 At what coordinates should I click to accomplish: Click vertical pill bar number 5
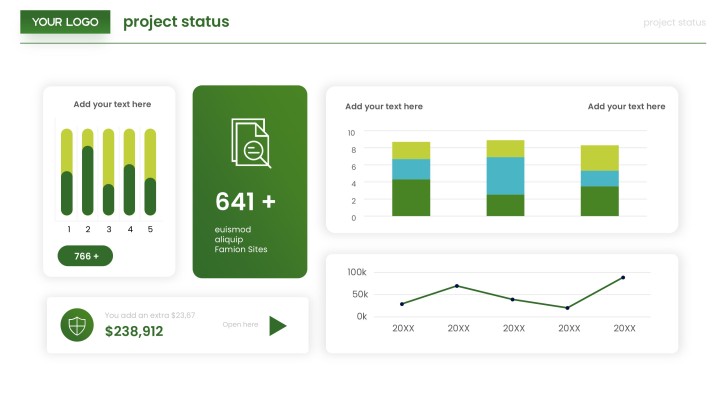[x=150, y=172]
